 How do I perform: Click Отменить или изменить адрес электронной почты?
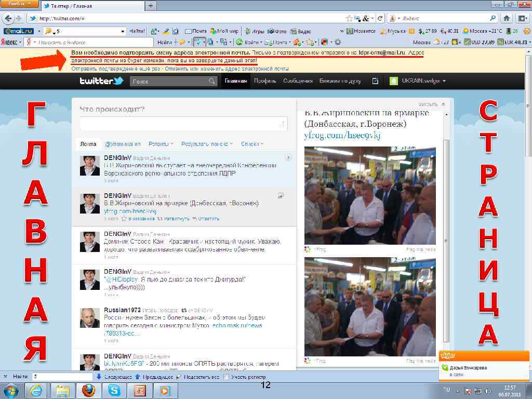pyautogui.click(x=225, y=69)
